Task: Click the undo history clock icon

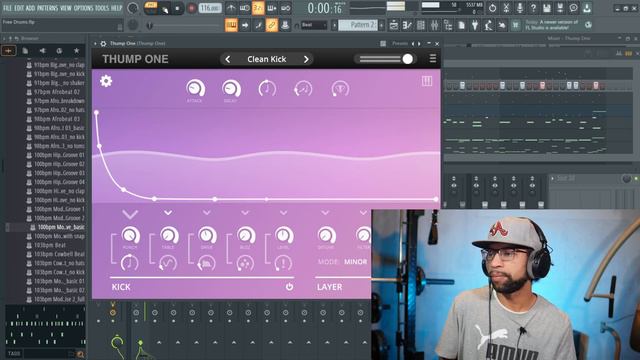Action: [492, 8]
